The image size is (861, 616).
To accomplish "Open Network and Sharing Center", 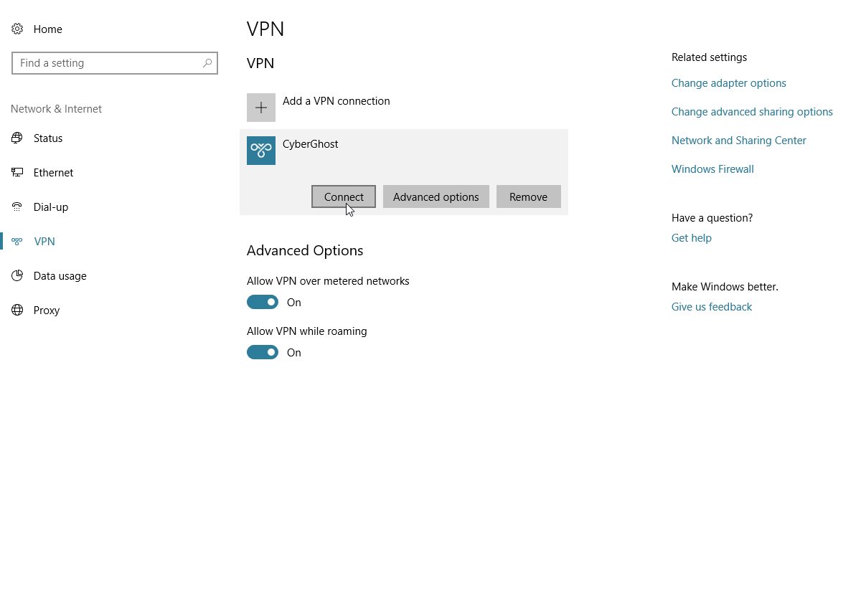I will [739, 141].
